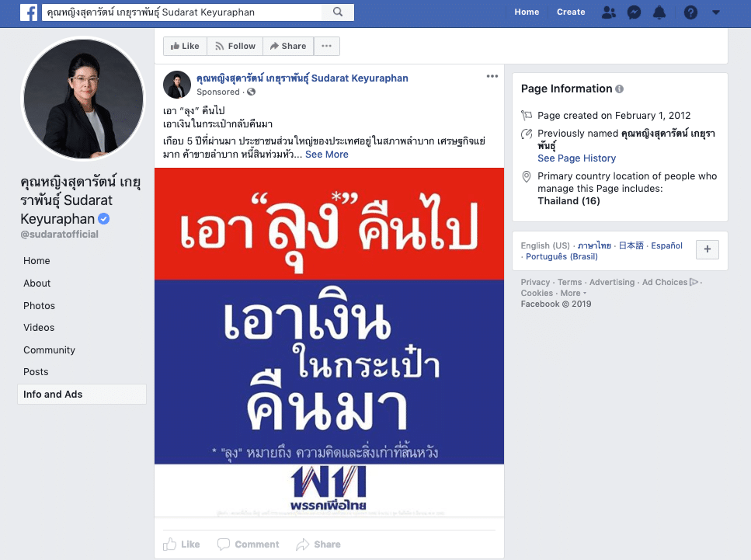This screenshot has width=751, height=560.
Task: Open the Notifications bell
Action: pyautogui.click(x=659, y=12)
